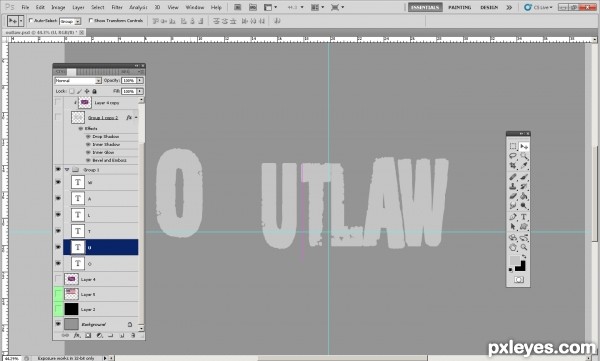This screenshot has height=361, width=600.
Task: Select the Clone Stamp tool
Action: pyautogui.click(x=513, y=186)
